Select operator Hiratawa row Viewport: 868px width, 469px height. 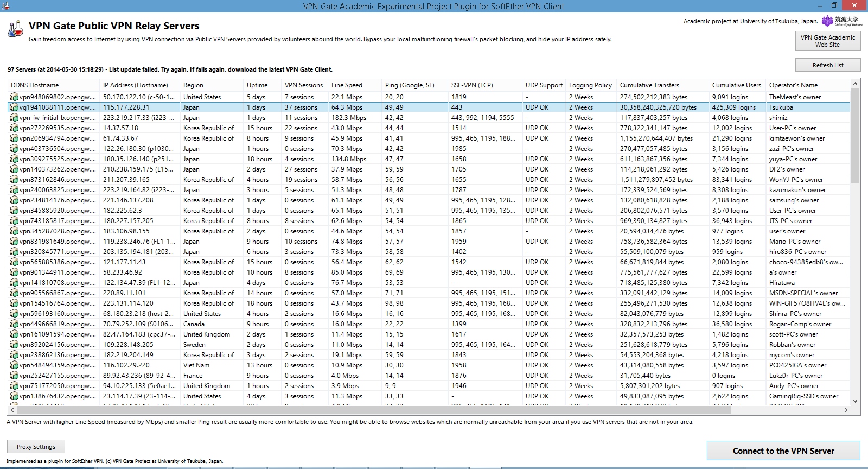(429, 283)
